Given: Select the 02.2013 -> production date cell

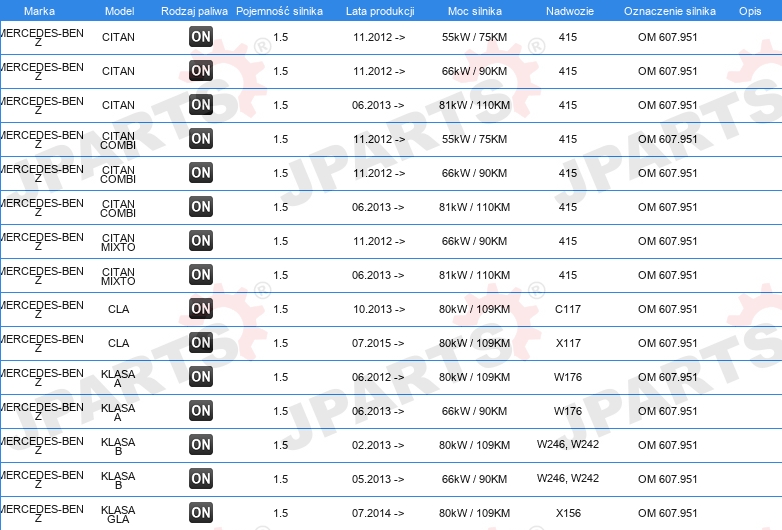Looking at the screenshot, I should (x=378, y=445).
